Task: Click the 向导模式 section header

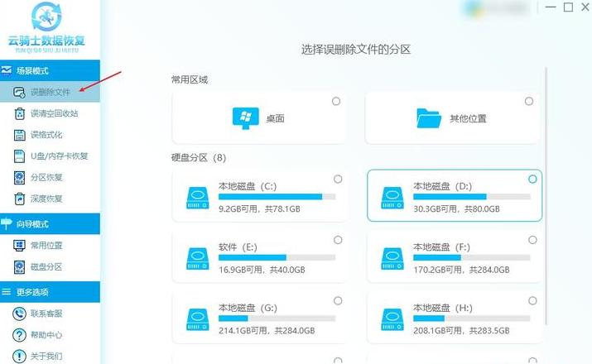Action: [x=50, y=224]
